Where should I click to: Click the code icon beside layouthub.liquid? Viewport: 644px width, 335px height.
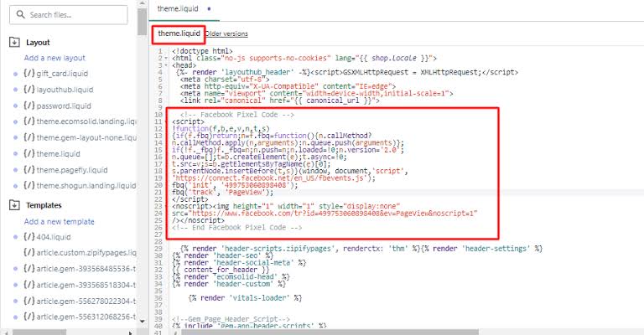click(29, 90)
